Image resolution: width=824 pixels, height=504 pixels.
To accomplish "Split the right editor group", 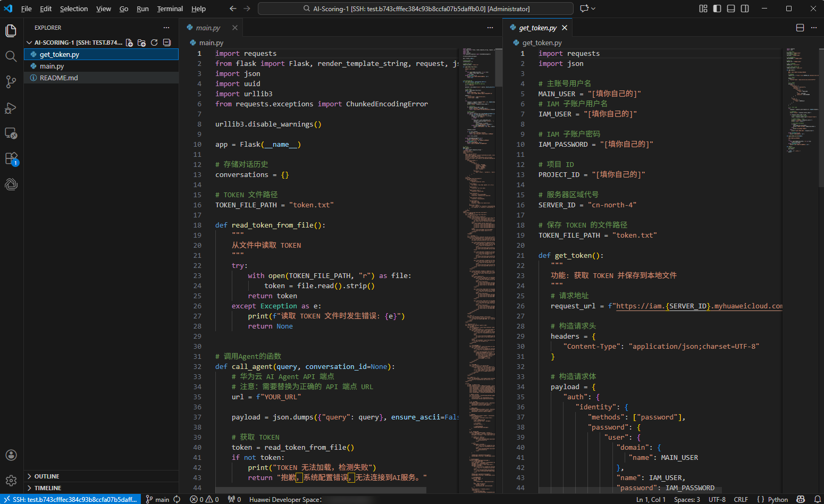I will [x=800, y=28].
